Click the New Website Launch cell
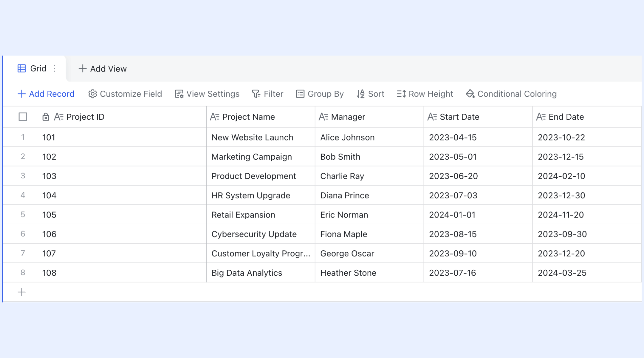 (261, 137)
